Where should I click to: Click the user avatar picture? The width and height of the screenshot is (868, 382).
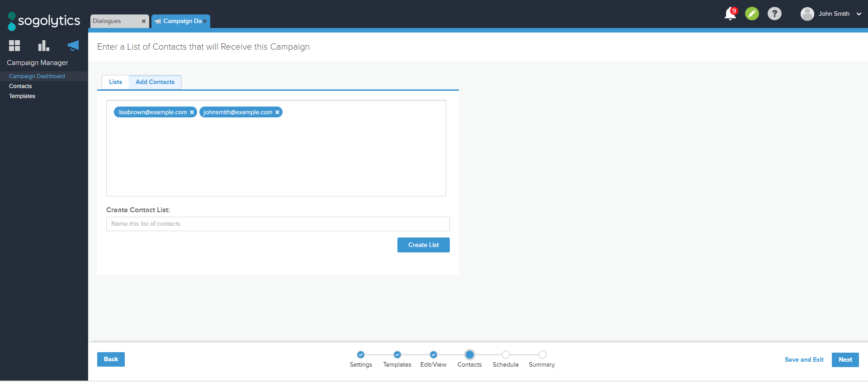pyautogui.click(x=807, y=14)
